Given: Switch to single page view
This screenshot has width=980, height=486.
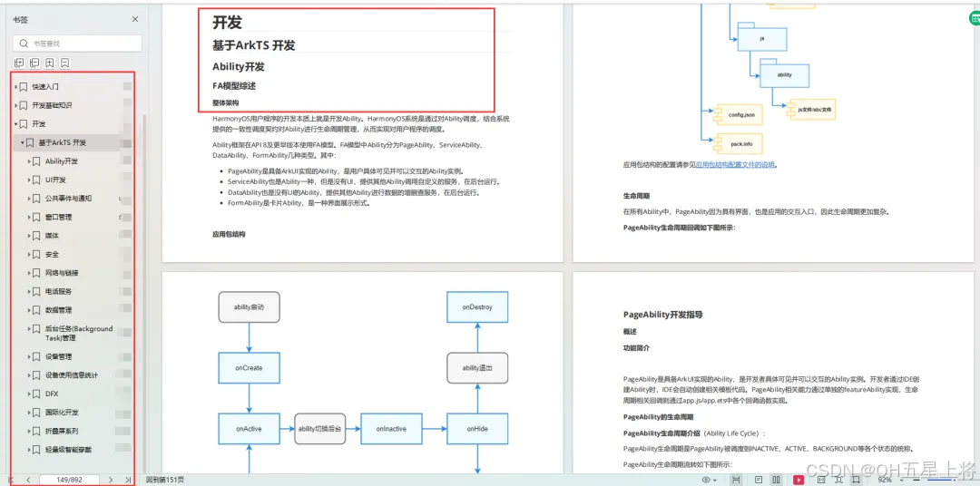Looking at the screenshot, I should (x=759, y=480).
